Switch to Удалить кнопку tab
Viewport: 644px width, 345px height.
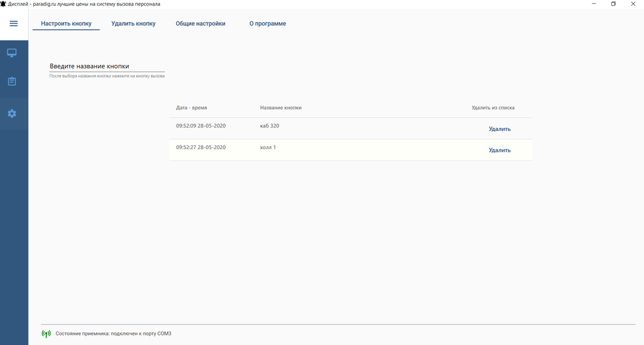coord(133,23)
